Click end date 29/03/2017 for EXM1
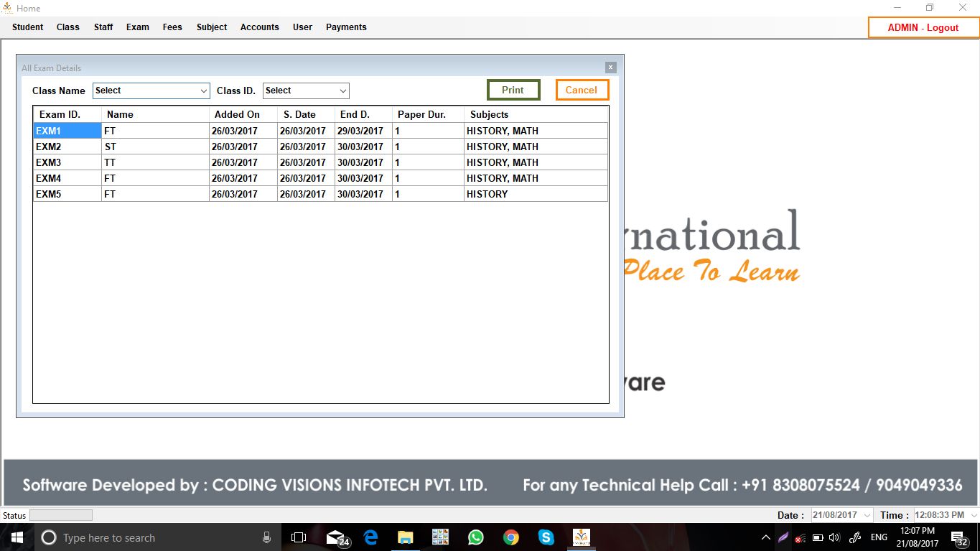 tap(363, 131)
